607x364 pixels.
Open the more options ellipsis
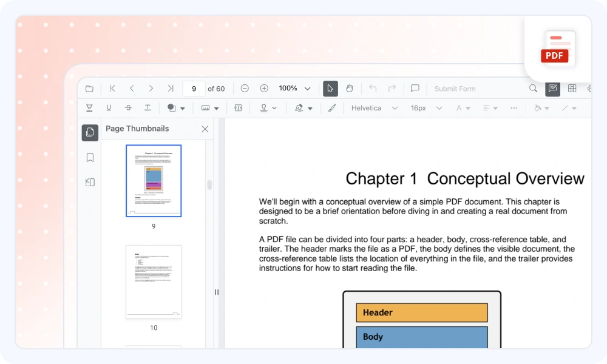[514, 108]
